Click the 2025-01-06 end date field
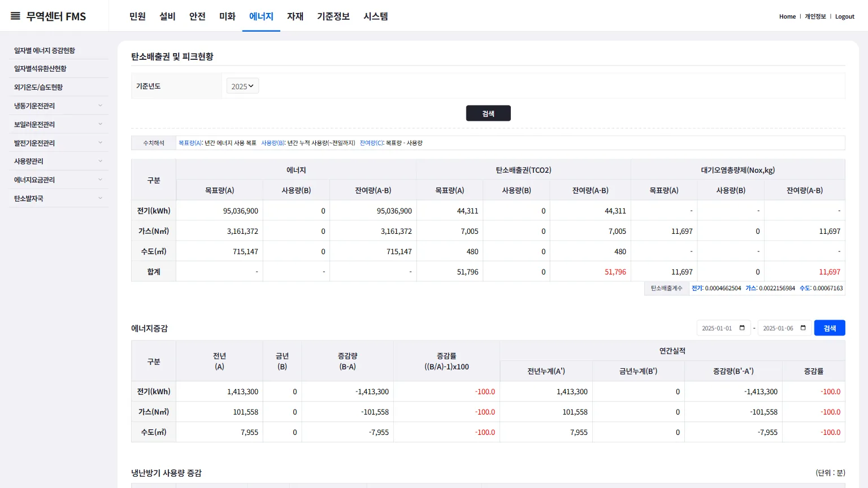Viewport: 868px width, 488px height. coord(784,328)
